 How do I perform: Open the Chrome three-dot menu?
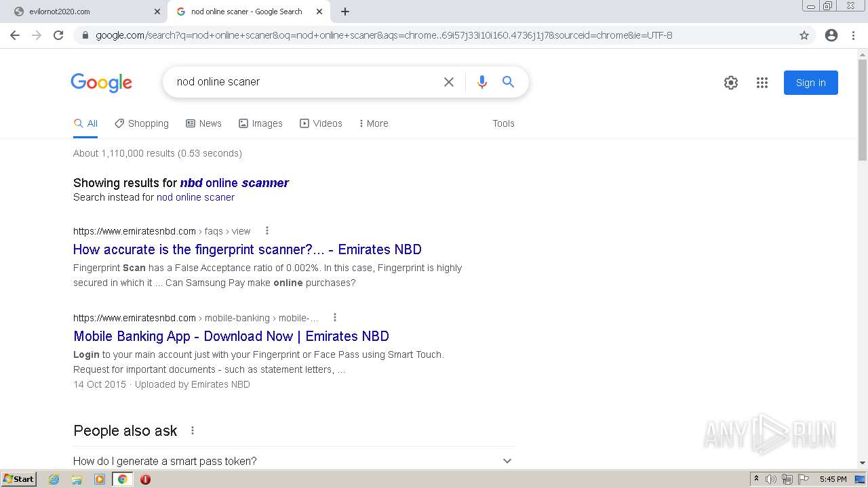coord(853,35)
